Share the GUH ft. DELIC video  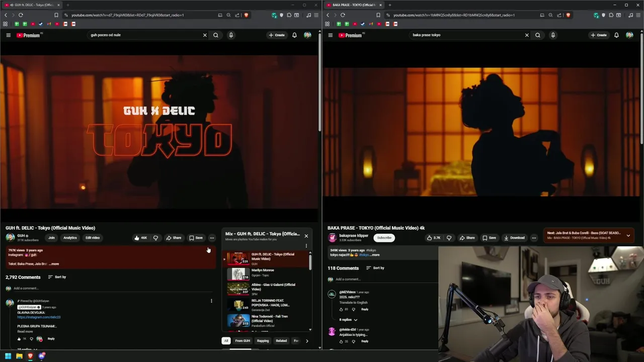[x=174, y=238]
